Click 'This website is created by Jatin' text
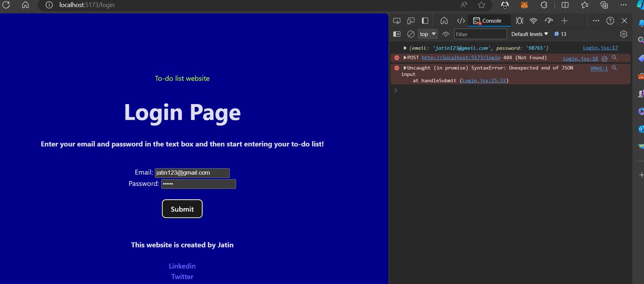644x284 pixels. 182,245
